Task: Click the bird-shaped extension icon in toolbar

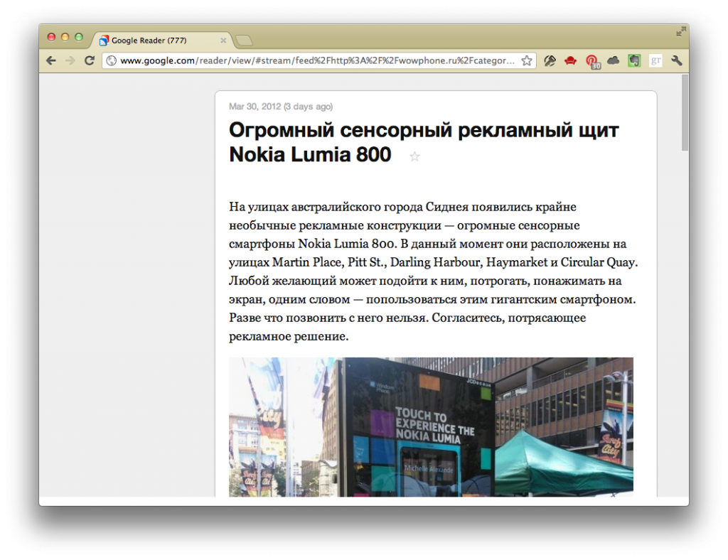Action: pos(550,61)
